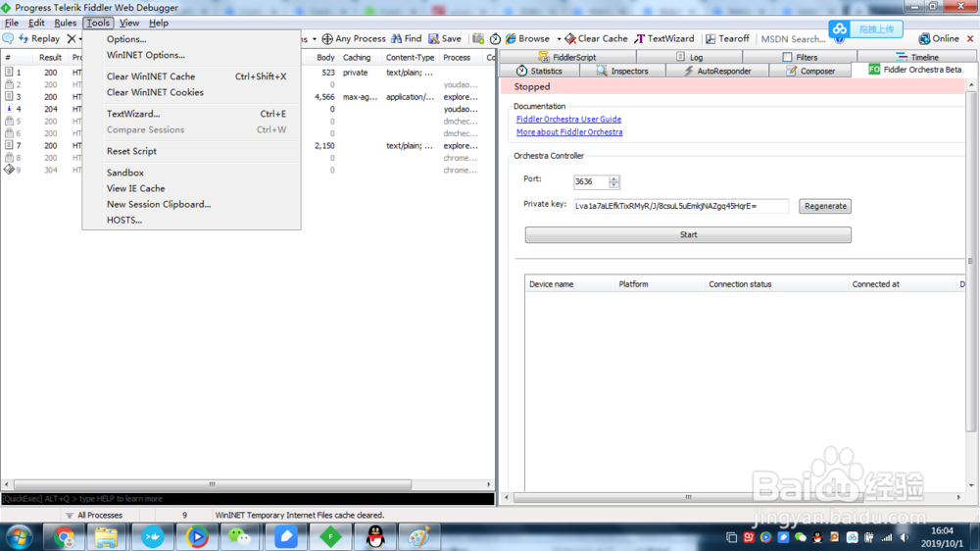This screenshot has height=551, width=980.
Task: Switch to the Log tab
Action: [689, 57]
